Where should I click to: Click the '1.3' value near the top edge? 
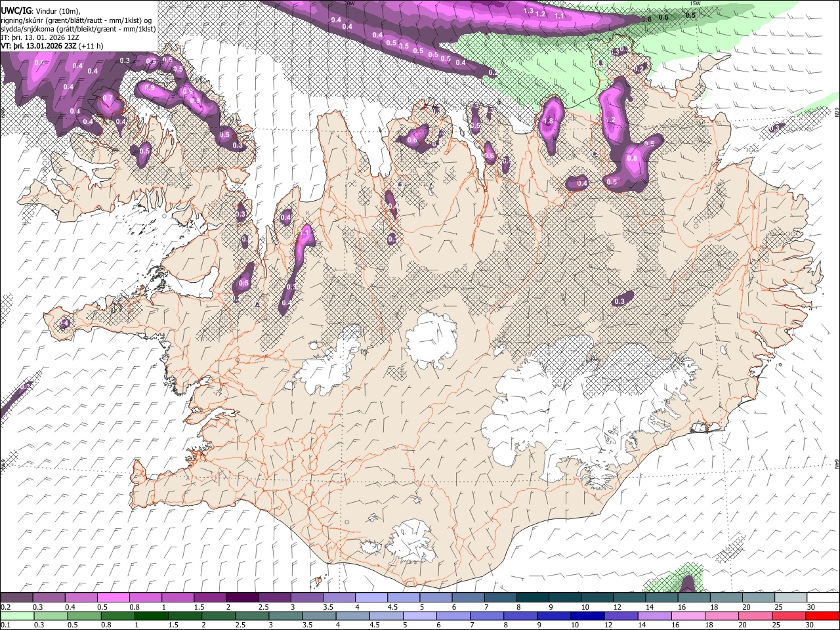tap(528, 11)
